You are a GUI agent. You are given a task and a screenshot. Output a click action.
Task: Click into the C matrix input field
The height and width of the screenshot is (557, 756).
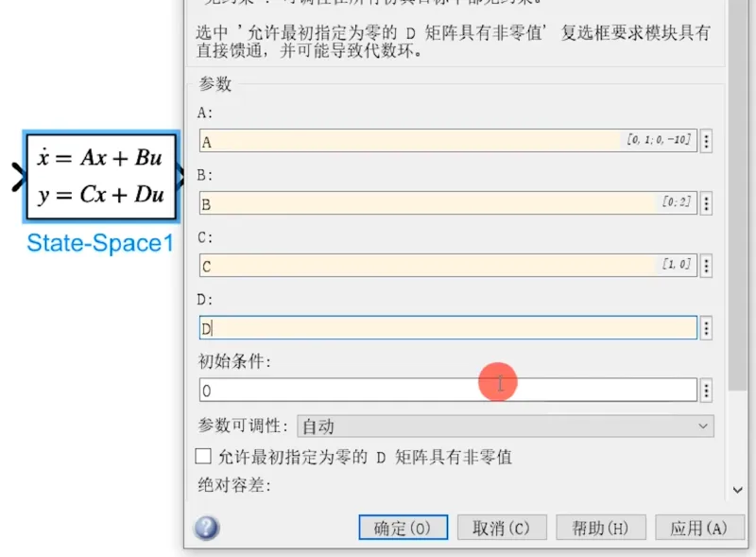(x=448, y=266)
